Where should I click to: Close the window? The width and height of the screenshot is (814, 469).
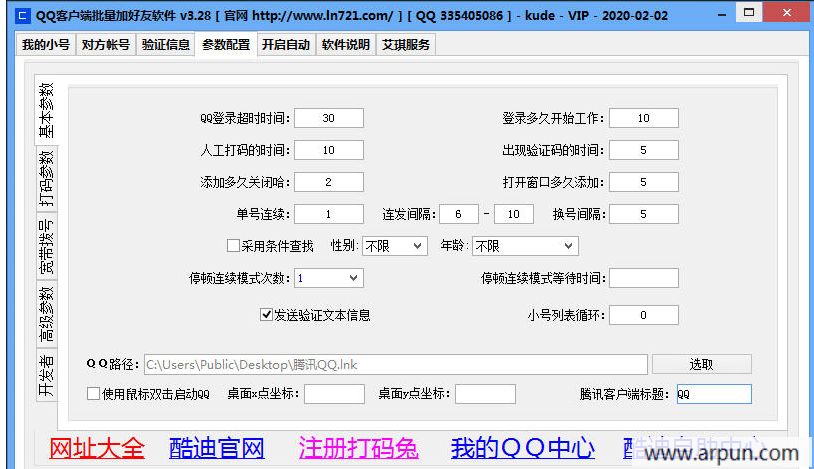point(788,13)
